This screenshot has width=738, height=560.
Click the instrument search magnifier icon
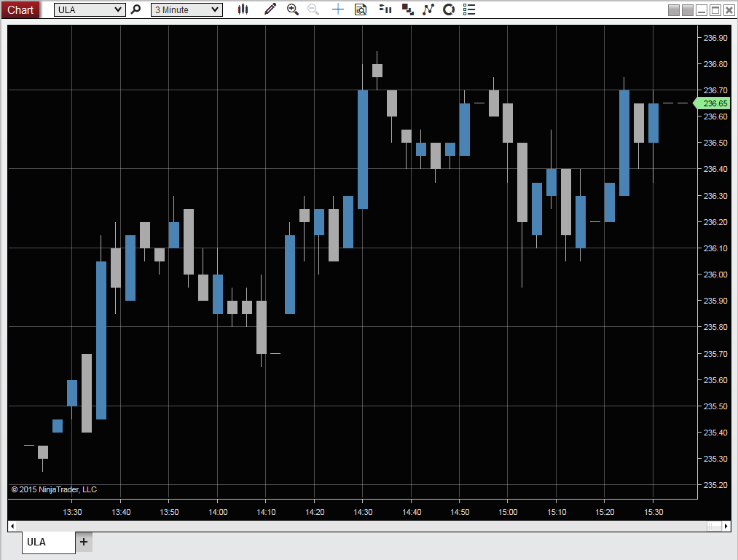(x=136, y=9)
